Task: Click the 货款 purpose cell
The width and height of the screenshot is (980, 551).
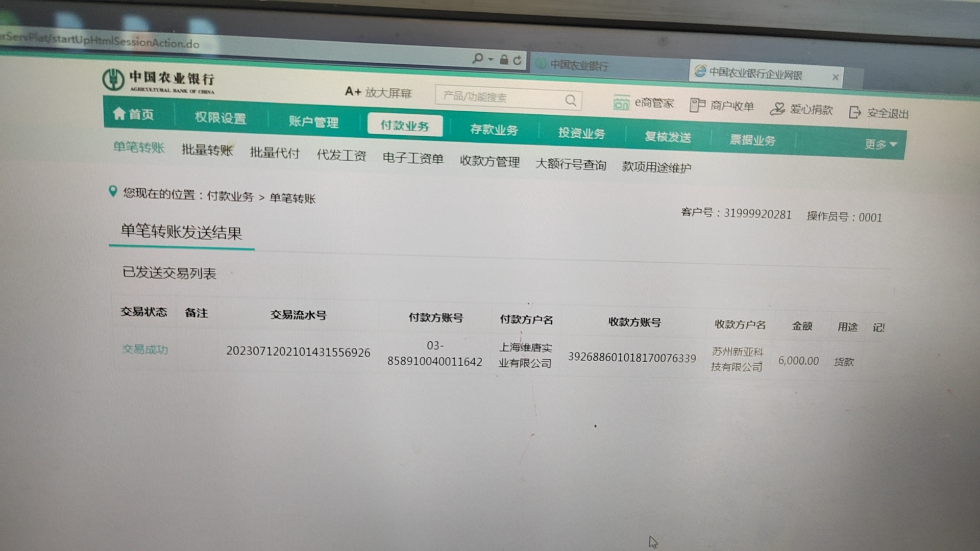Action: [x=844, y=362]
